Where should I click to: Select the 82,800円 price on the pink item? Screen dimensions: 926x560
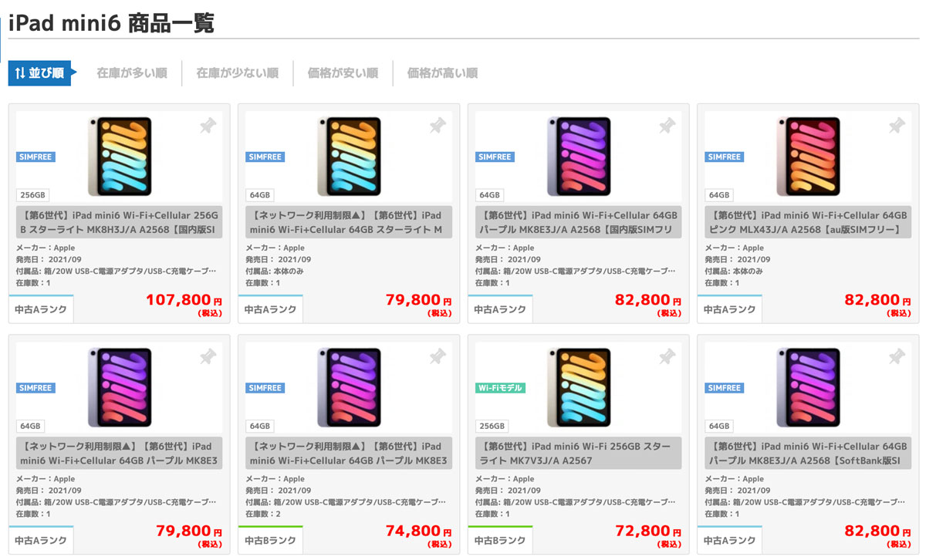tap(878, 301)
